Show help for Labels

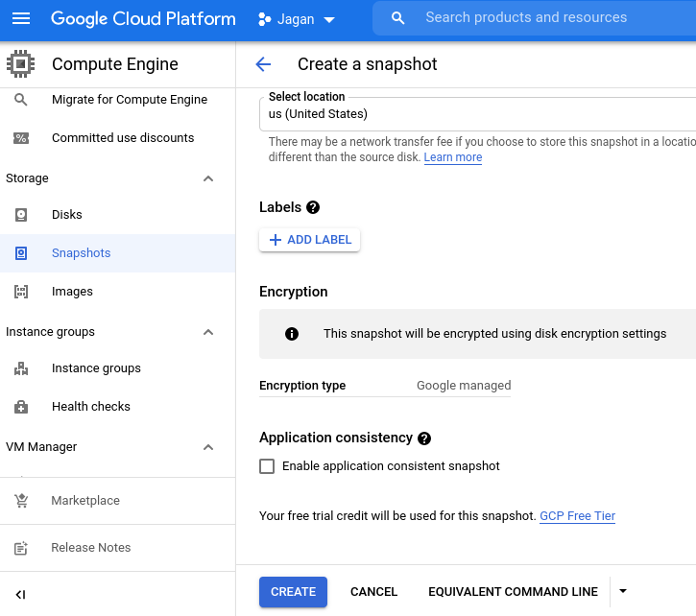coord(313,207)
